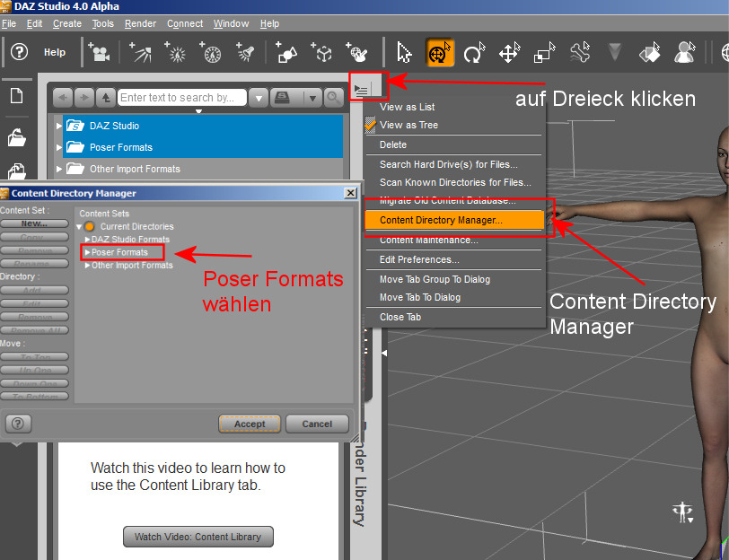729x560 pixels.
Task: Click the viewport figure pose icon
Action: click(683, 512)
